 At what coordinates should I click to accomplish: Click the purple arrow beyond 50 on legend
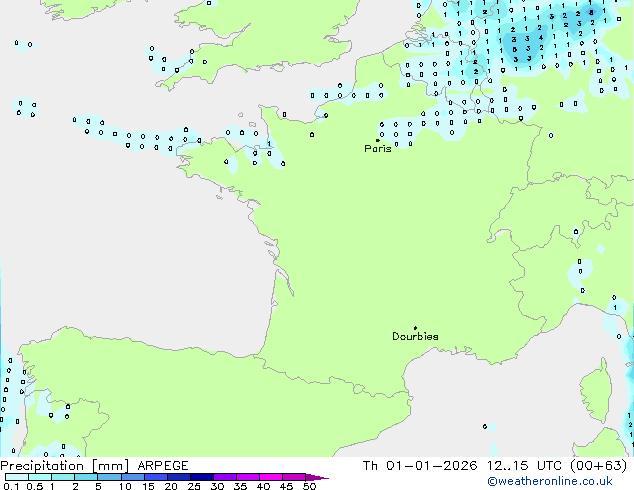coord(317,477)
